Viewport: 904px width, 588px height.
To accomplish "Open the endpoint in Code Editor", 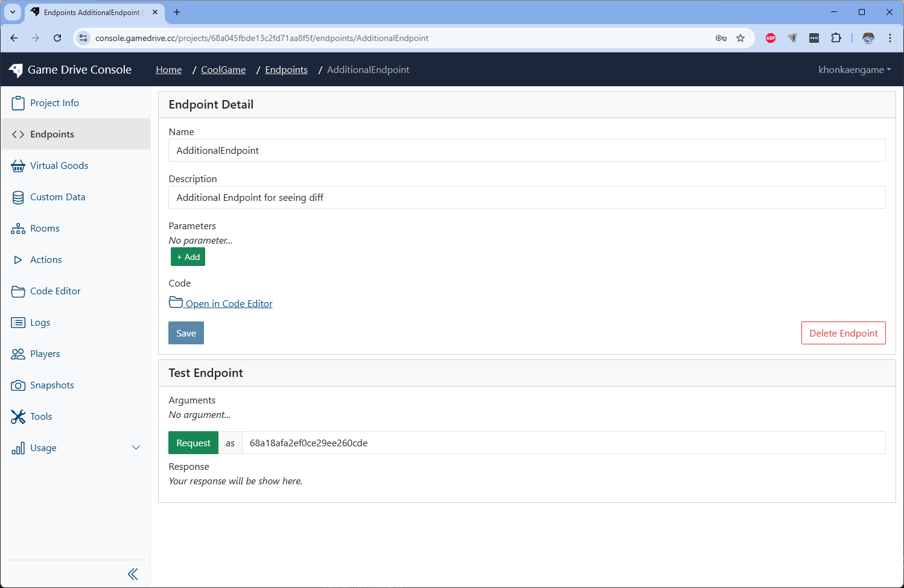I will (220, 303).
